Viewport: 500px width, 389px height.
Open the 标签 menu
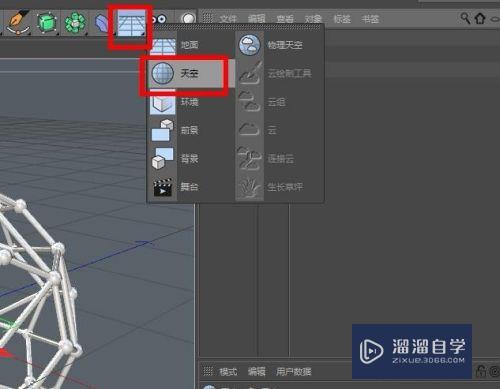pyautogui.click(x=342, y=19)
